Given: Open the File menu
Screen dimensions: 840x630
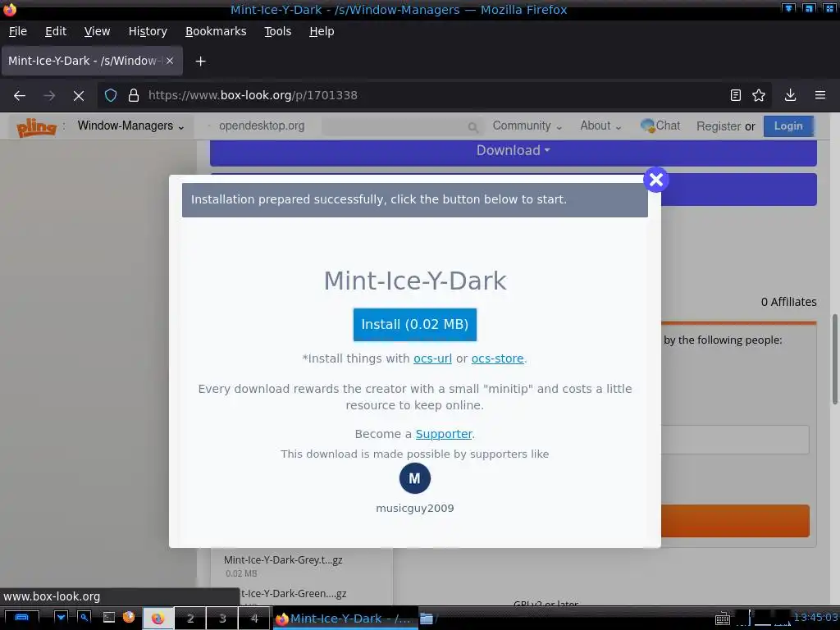Looking at the screenshot, I should (18, 32).
